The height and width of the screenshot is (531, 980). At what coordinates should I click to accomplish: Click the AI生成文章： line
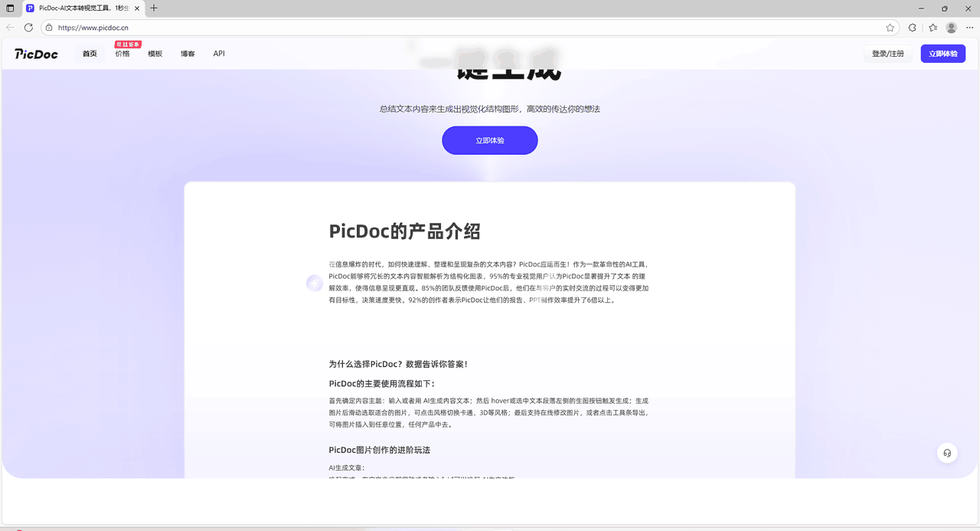click(347, 467)
